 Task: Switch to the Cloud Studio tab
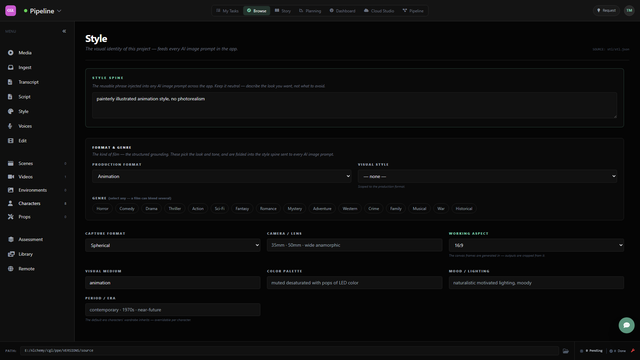379,11
